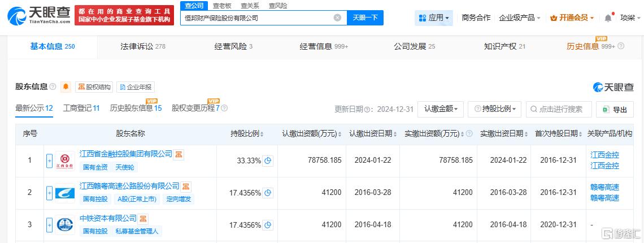Open 中铁资本有限公司 link

pos(108,218)
